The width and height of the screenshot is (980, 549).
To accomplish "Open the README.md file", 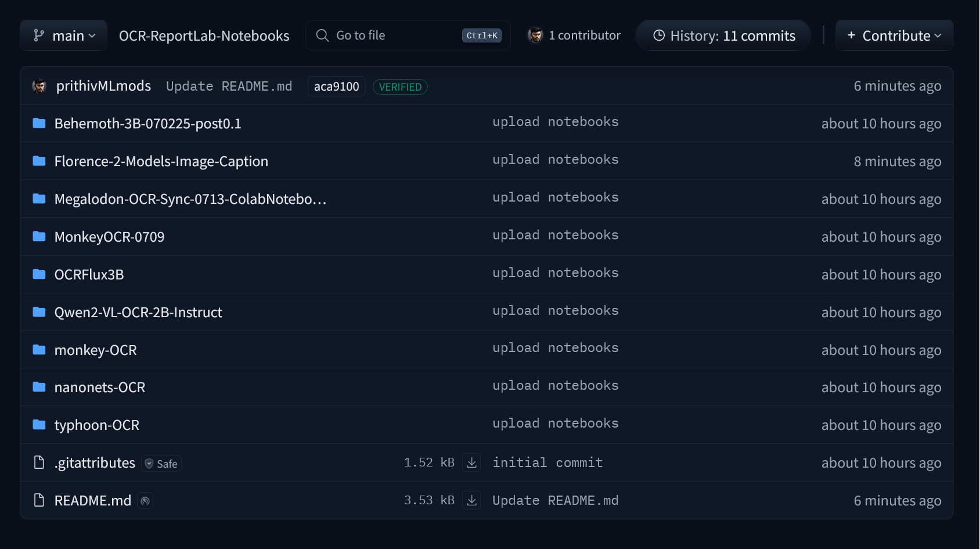I will [x=93, y=501].
